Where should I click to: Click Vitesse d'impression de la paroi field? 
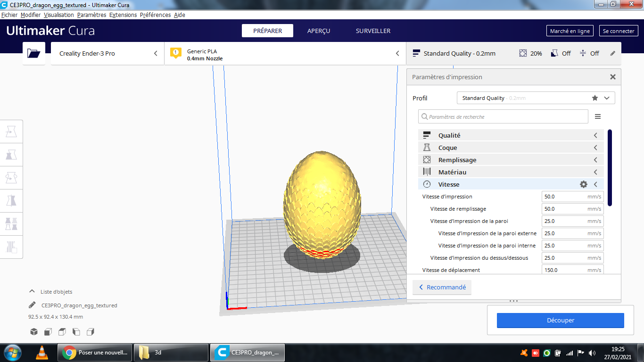coord(573,221)
